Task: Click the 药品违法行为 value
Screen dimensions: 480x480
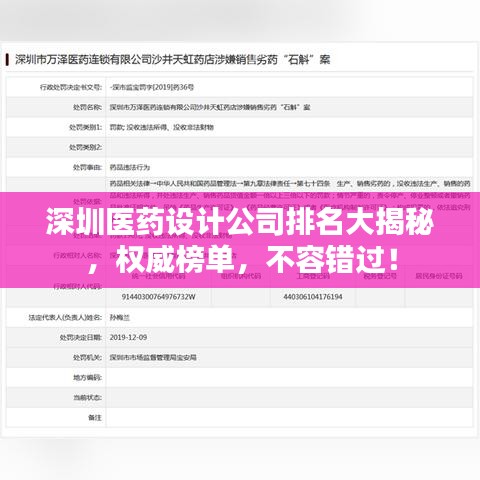Action: click(130, 167)
